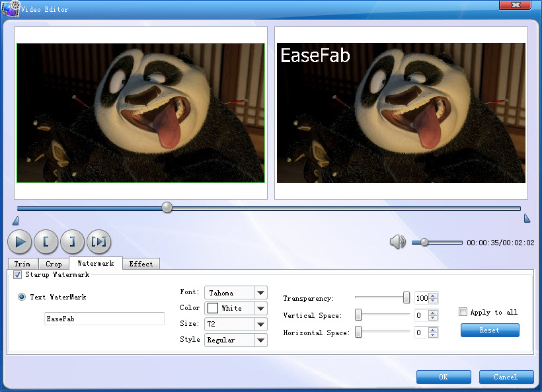
Task: Set trim start with left bracket button
Action: [46, 242]
